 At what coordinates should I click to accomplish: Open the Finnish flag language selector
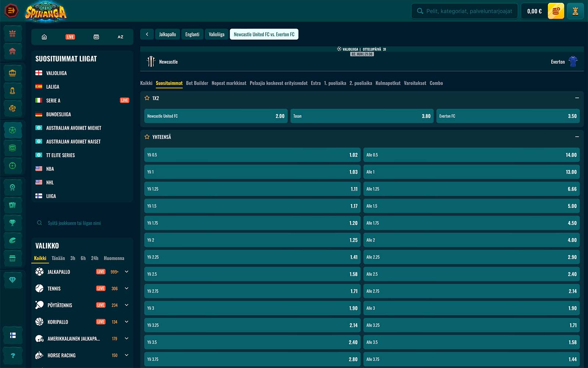point(13,335)
